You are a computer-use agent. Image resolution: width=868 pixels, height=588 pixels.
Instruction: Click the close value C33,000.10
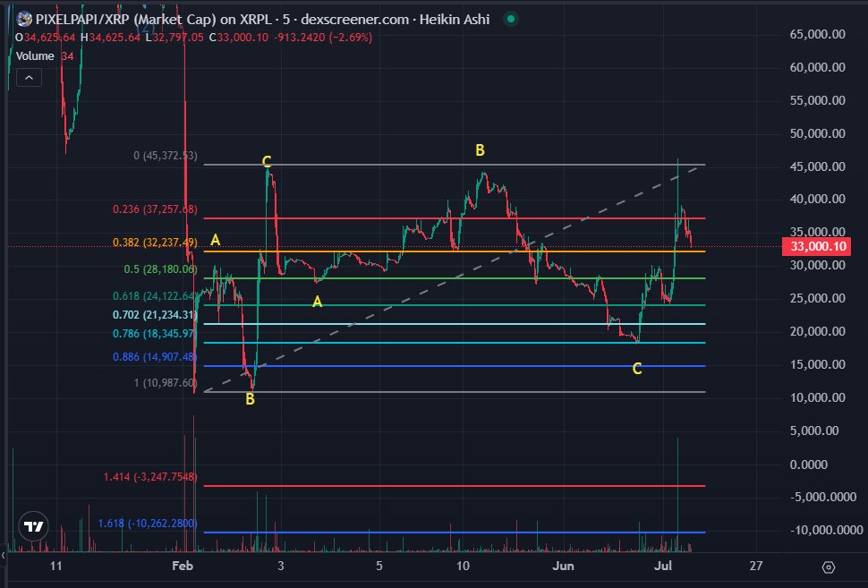pyautogui.click(x=239, y=38)
